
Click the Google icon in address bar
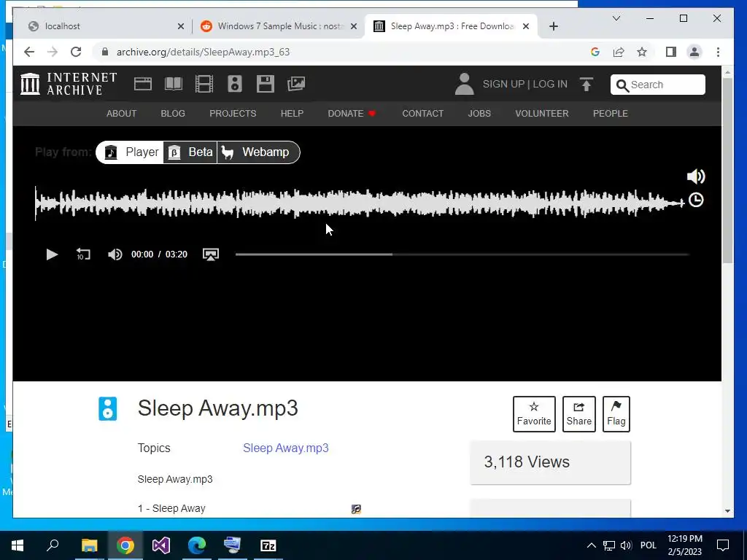(x=595, y=52)
